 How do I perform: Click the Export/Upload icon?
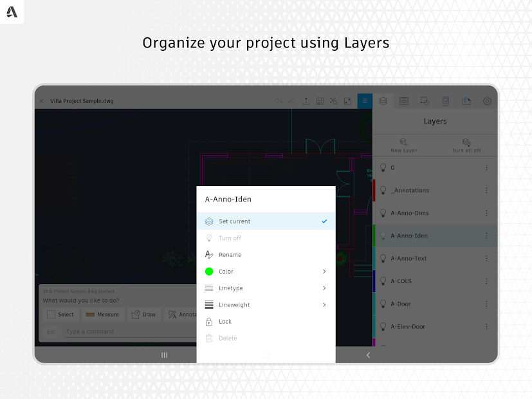click(306, 101)
